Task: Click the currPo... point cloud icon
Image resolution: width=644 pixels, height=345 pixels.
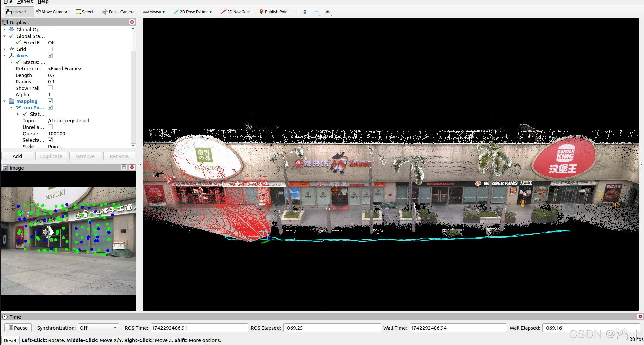Action: coord(18,107)
